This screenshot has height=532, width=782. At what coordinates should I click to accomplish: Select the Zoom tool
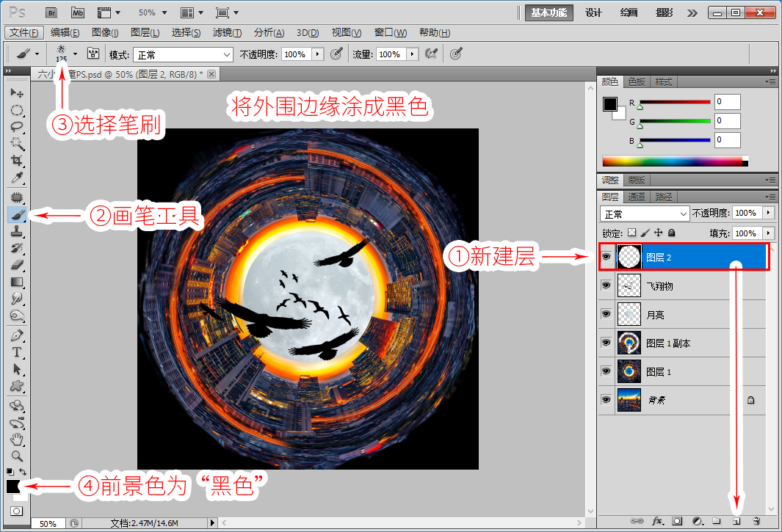pos(17,456)
